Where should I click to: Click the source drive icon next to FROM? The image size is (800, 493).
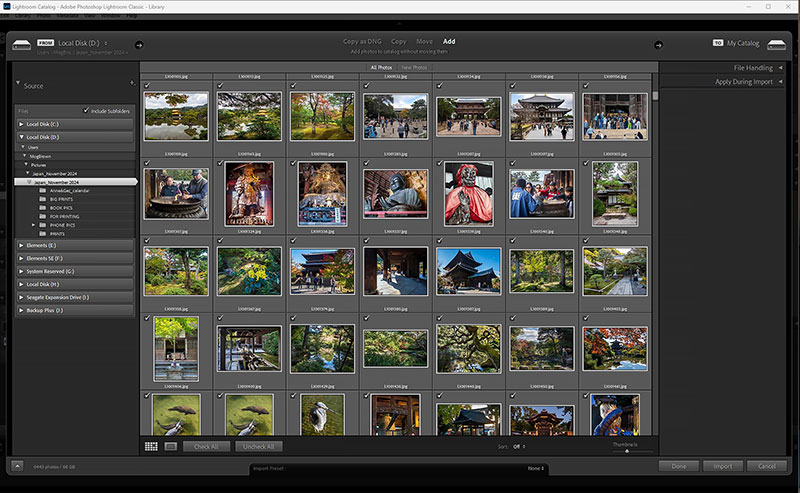pos(21,44)
